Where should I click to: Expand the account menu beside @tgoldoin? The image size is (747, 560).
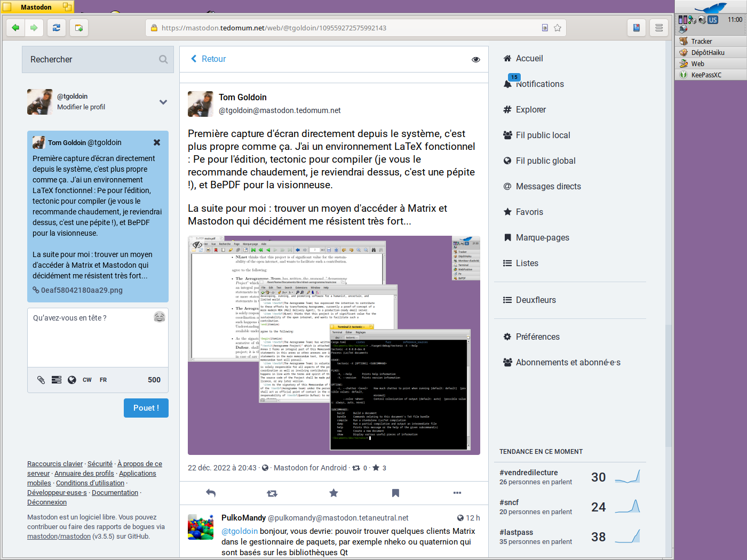coord(163,102)
